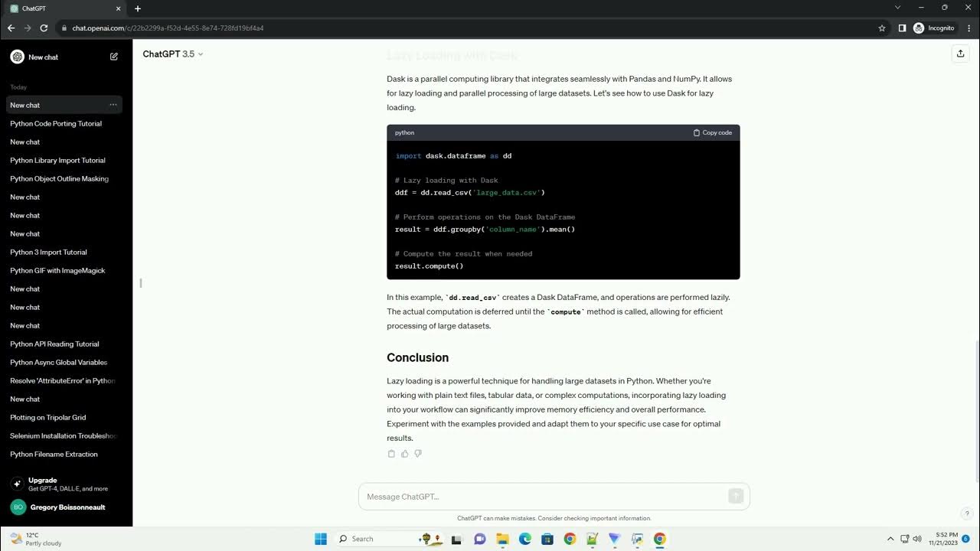Image resolution: width=980 pixels, height=551 pixels.
Task: Click the 'import dask.dataframe as dd' line
Action: pyautogui.click(x=453, y=155)
